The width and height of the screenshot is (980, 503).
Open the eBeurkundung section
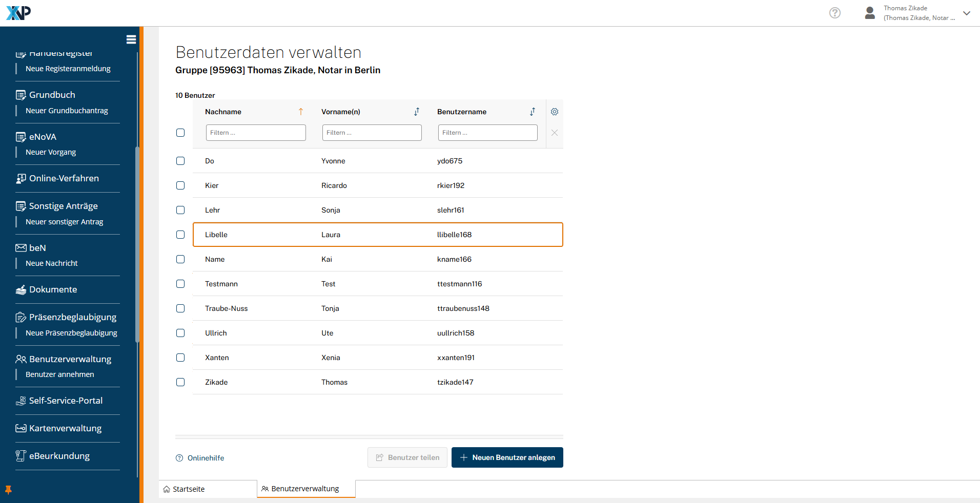click(x=59, y=456)
